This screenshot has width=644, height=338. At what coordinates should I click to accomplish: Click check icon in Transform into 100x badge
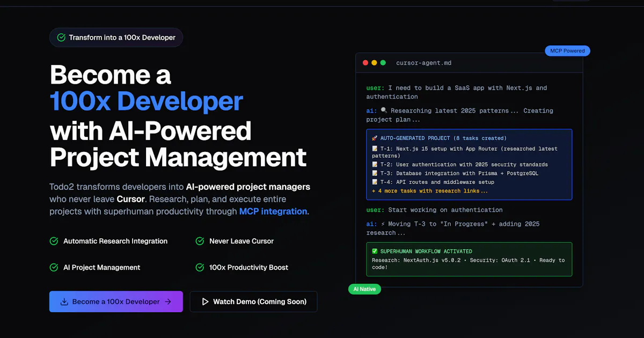[x=61, y=38]
